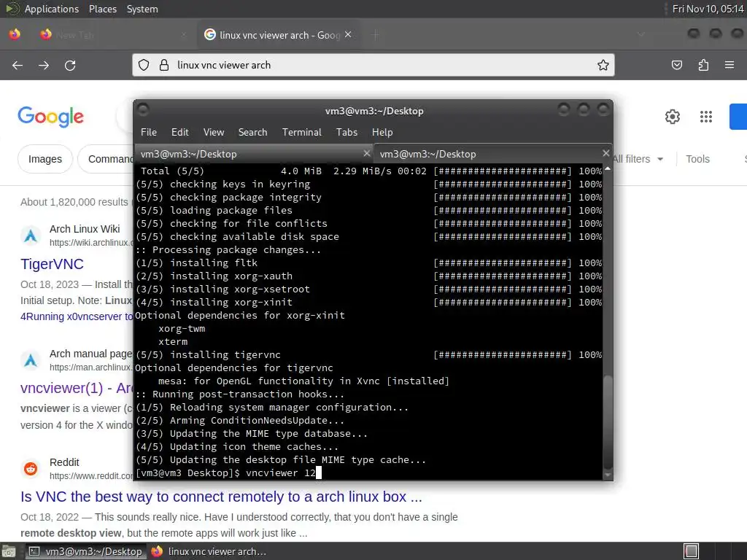The image size is (747, 560).
Task: Switch to the Firefox taskbar button
Action: tap(209, 551)
